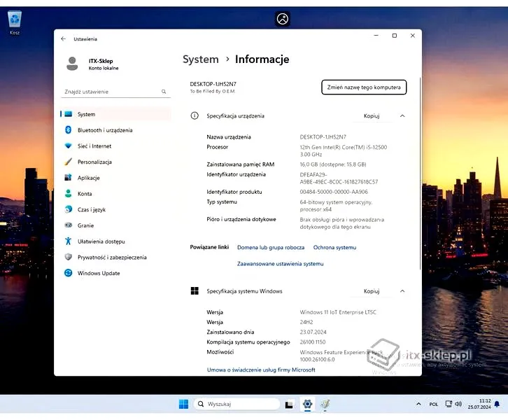508x420 pixels.
Task: Go to Ułatwienia dostępu label
Action: (x=101, y=241)
